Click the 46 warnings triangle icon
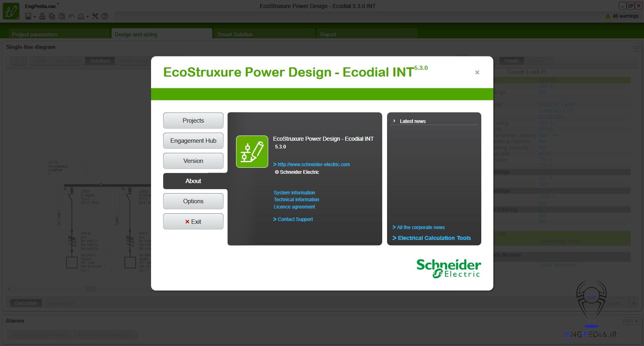644x346 pixels. point(608,16)
